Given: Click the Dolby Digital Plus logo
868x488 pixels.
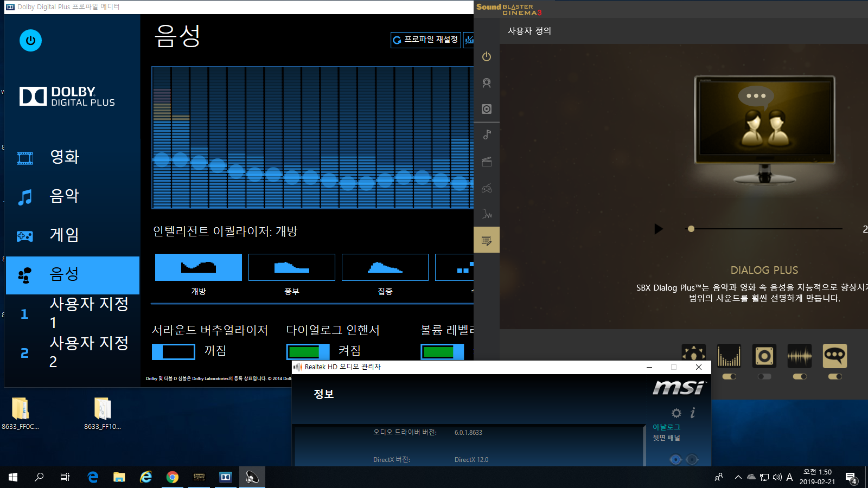Looking at the screenshot, I should pos(67,97).
